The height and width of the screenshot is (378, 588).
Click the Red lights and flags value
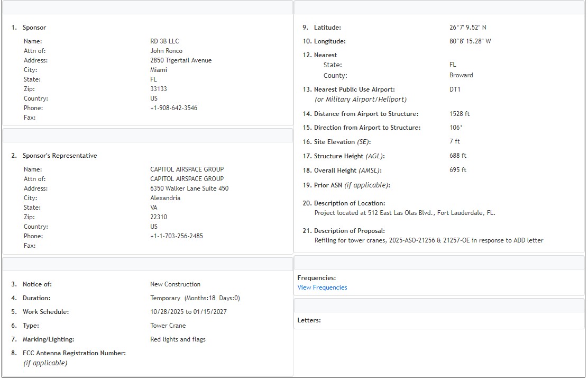(178, 339)
